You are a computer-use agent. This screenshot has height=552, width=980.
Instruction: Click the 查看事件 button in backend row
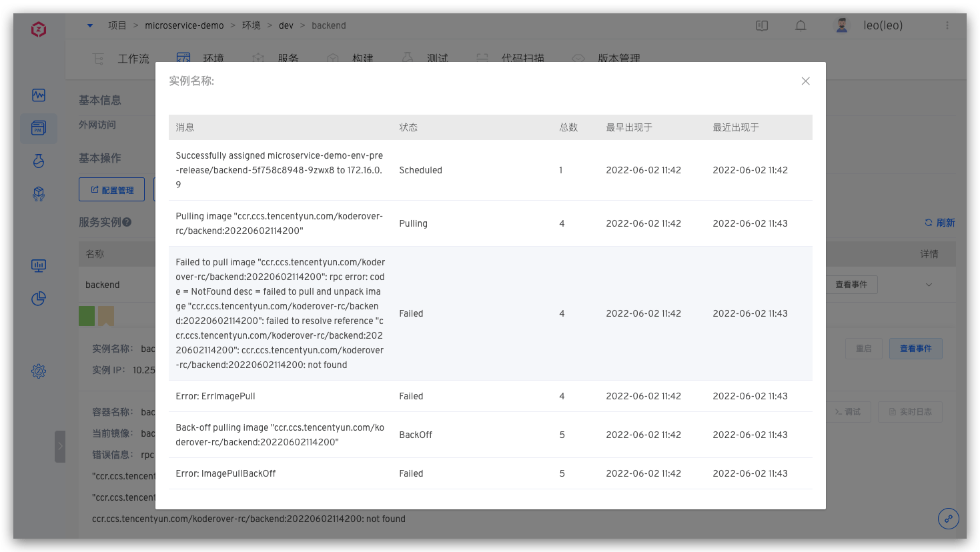click(x=851, y=285)
